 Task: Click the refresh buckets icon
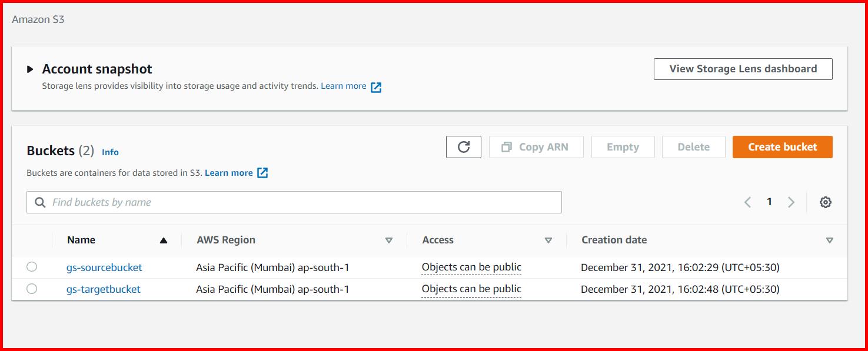463,147
